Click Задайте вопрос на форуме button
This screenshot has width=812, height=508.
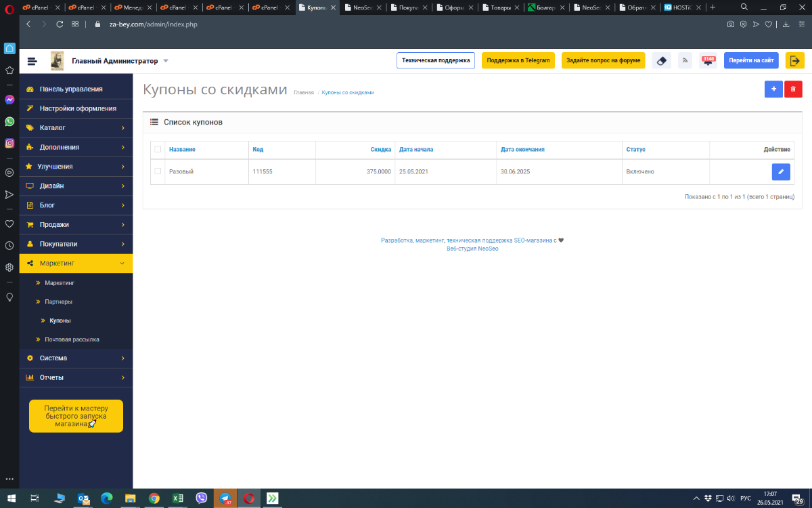pos(603,60)
